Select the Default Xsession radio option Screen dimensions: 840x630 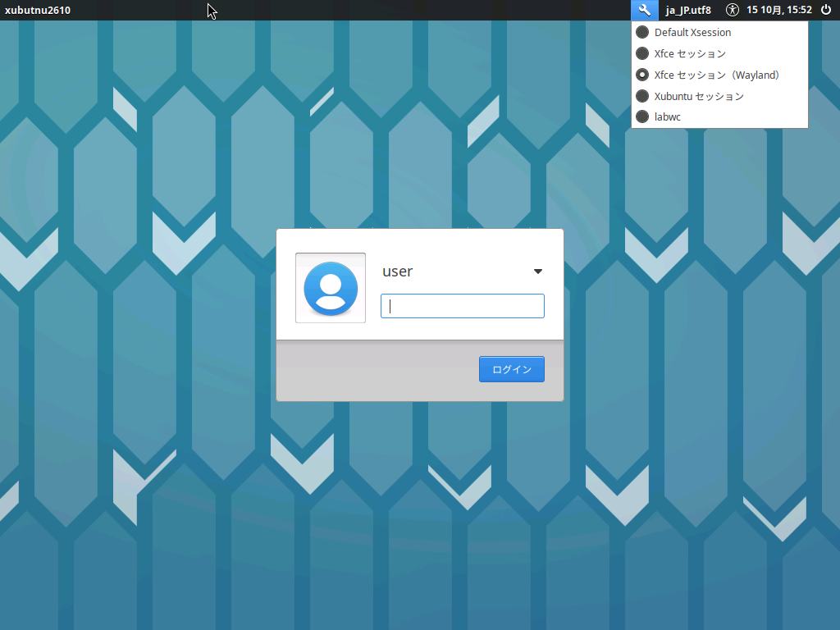tap(719, 32)
